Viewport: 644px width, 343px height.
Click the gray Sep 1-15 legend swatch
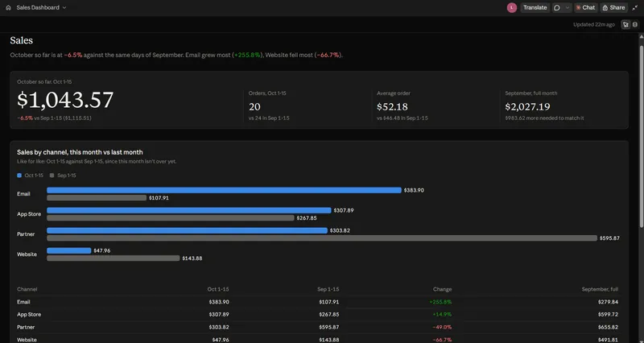tap(52, 176)
